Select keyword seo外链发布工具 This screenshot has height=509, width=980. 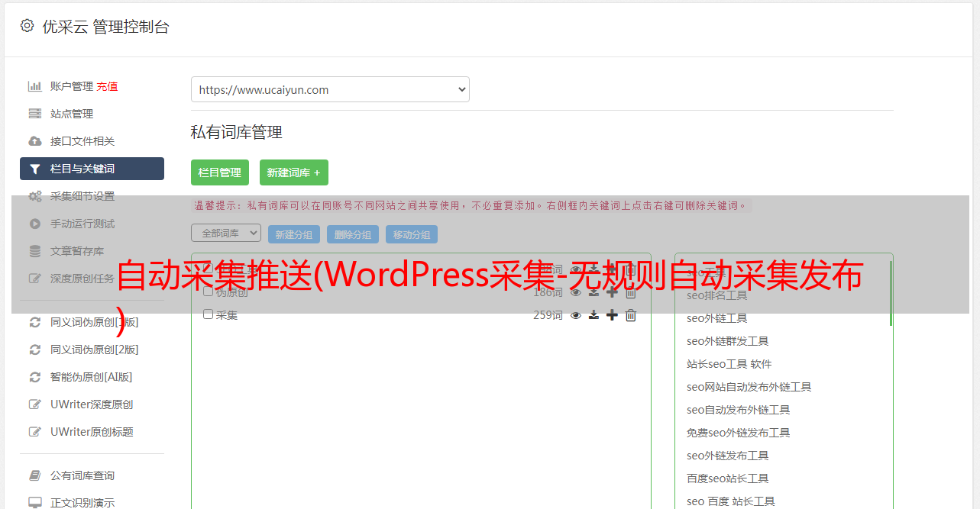(728, 456)
